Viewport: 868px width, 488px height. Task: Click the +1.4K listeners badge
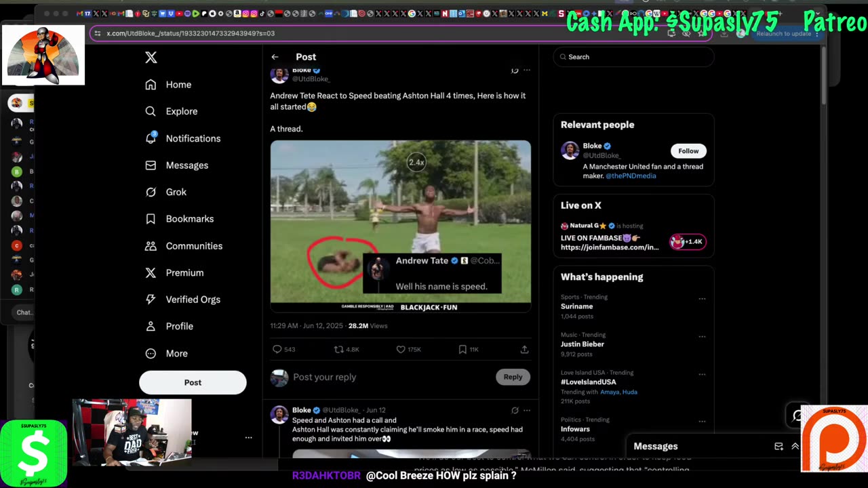tap(688, 242)
